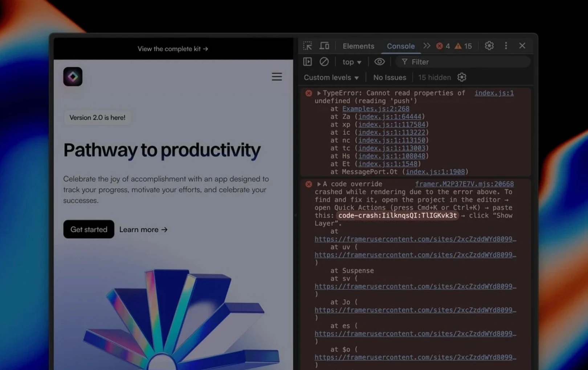Toggle the device toolbar icon
Image resolution: width=588 pixels, height=370 pixels.
(x=324, y=46)
